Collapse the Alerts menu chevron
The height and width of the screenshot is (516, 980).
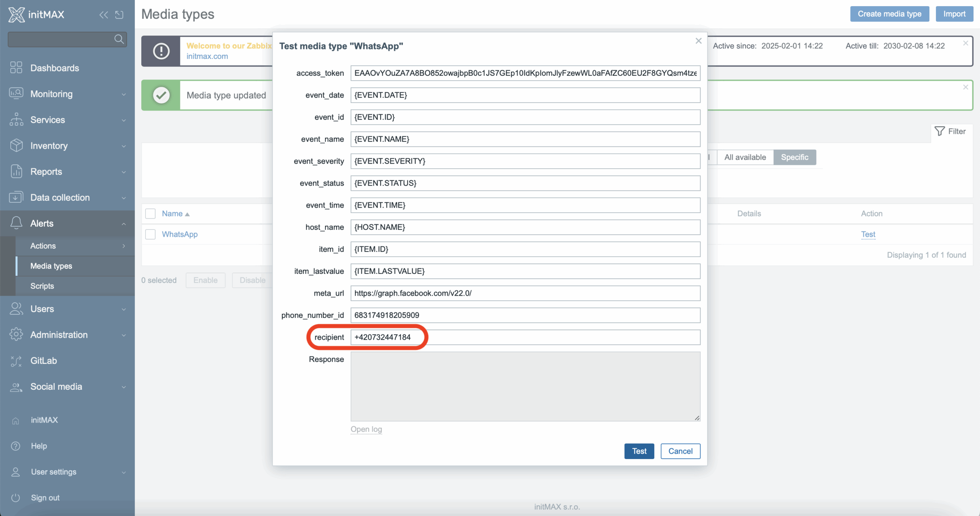124,224
